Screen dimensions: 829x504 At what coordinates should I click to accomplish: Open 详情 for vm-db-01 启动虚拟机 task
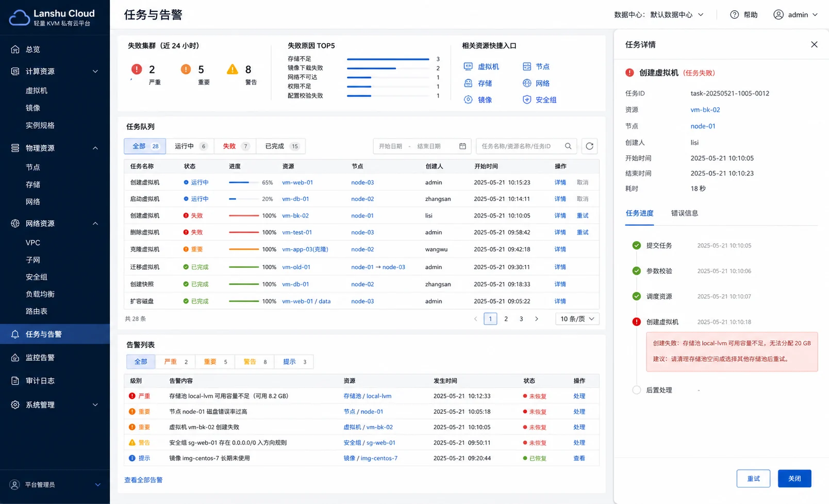coord(560,199)
